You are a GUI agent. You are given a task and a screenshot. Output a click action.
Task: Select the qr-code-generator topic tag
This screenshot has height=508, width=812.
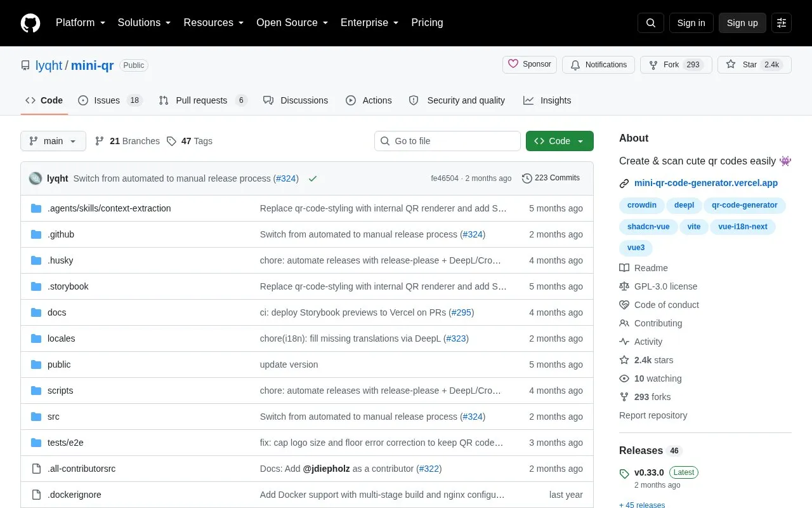[x=745, y=205]
